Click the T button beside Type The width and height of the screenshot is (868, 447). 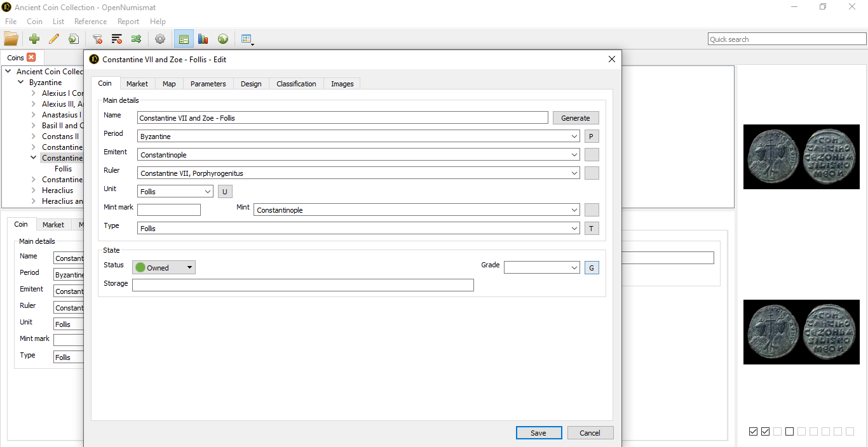point(592,229)
